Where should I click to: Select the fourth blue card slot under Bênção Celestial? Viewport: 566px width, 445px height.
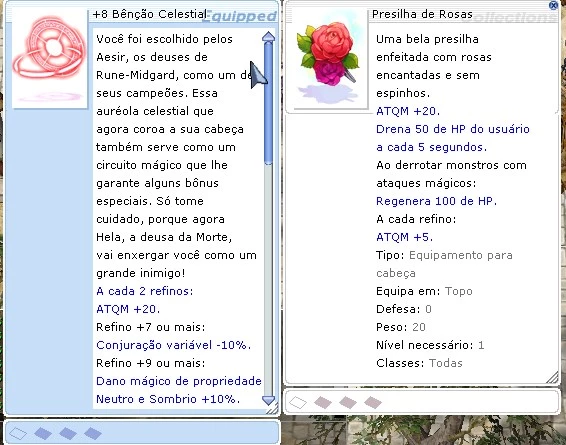93,433
